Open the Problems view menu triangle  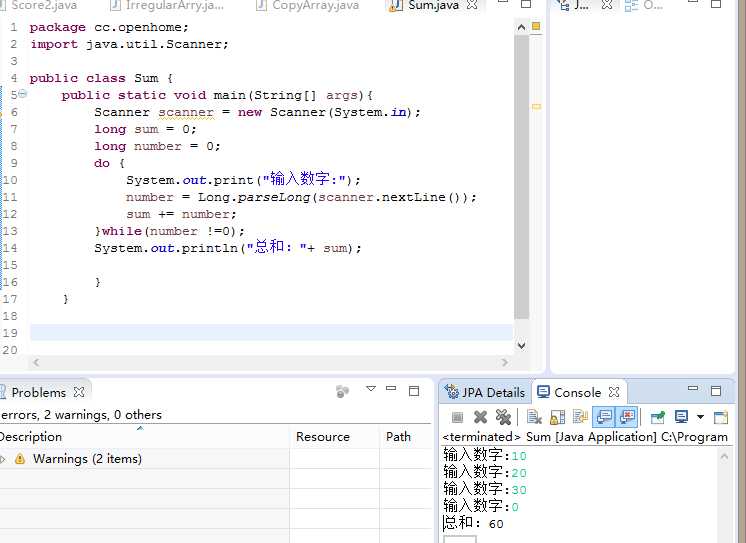tap(371, 389)
